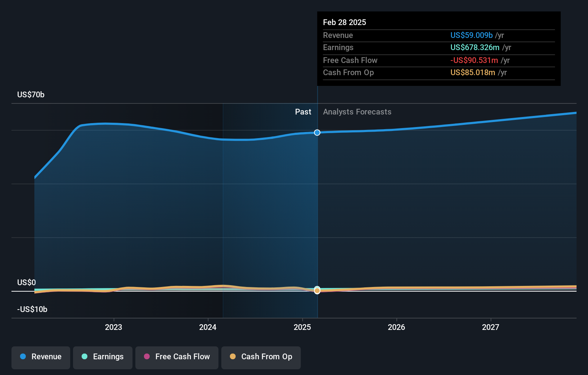
Task: Click the 2025 x-axis label
Action: click(x=302, y=327)
